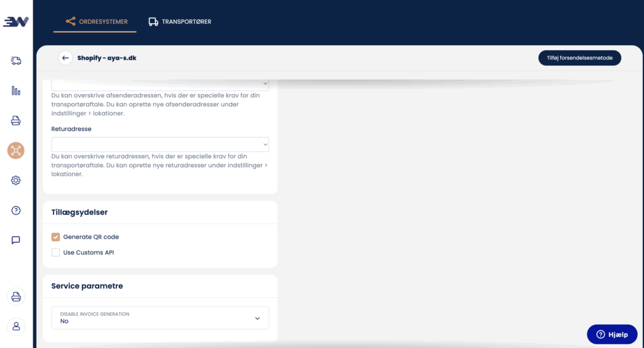Expand the Returadresse dropdown
This screenshot has height=348, width=644.
tap(160, 144)
